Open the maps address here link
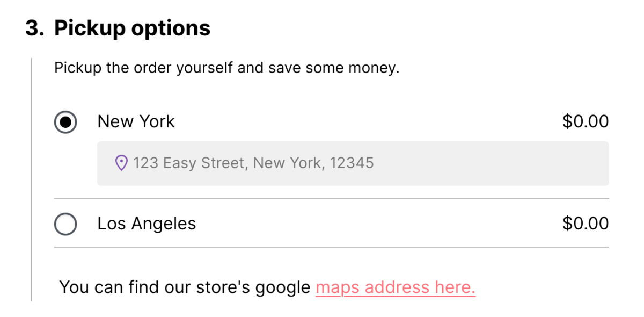The image size is (644, 317). point(395,287)
